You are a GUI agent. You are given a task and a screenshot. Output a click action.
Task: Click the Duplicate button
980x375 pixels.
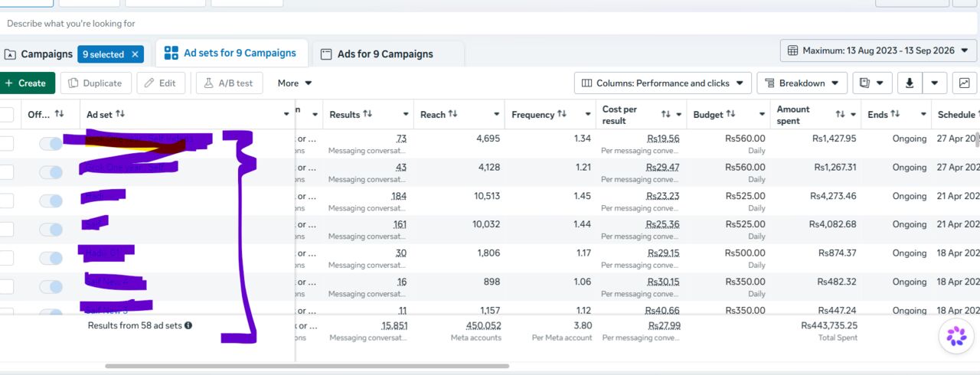[96, 83]
